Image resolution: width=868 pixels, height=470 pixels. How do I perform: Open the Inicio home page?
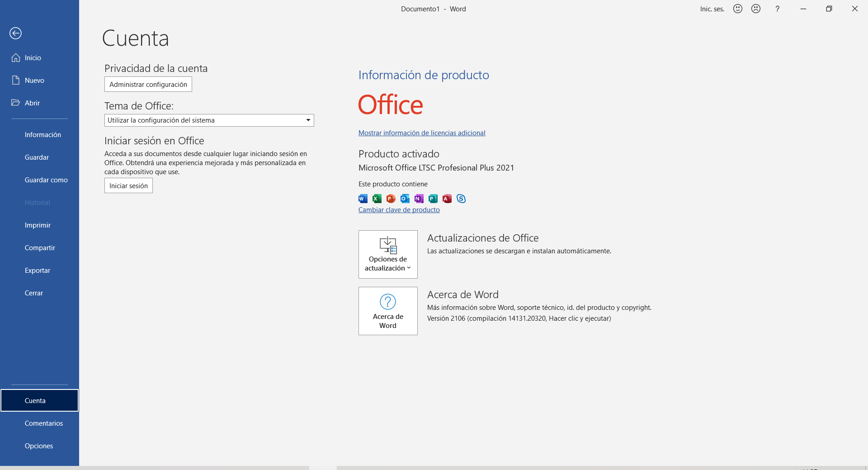(x=39, y=57)
